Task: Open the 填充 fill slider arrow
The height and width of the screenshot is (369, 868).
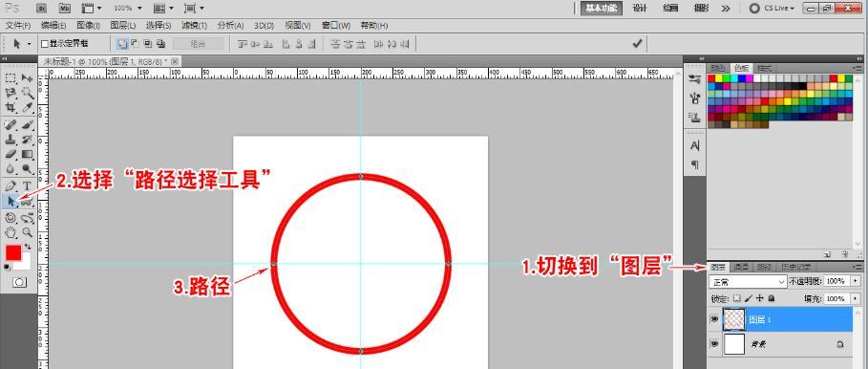Action: pos(856,298)
